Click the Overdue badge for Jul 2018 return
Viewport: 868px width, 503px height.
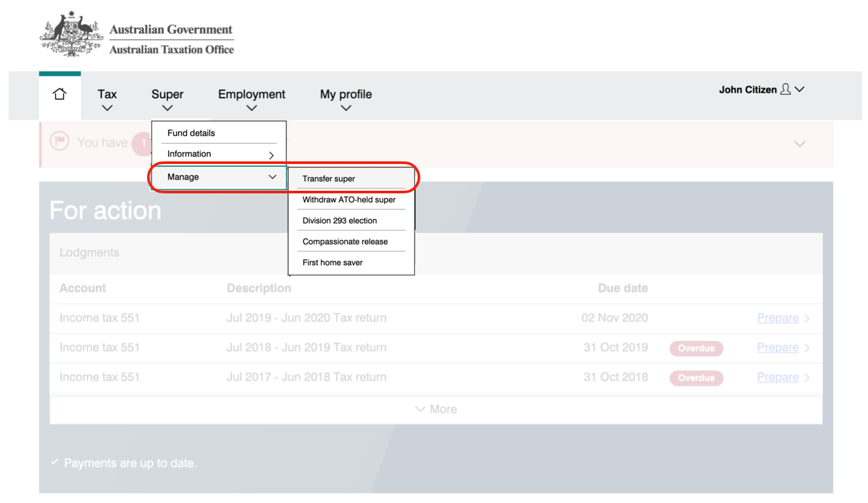696,348
